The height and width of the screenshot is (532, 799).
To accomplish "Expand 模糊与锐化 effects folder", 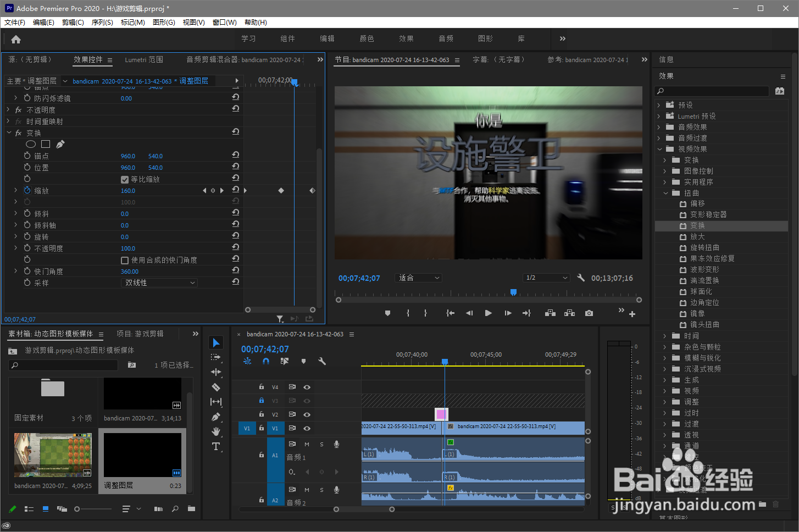I will coord(665,358).
